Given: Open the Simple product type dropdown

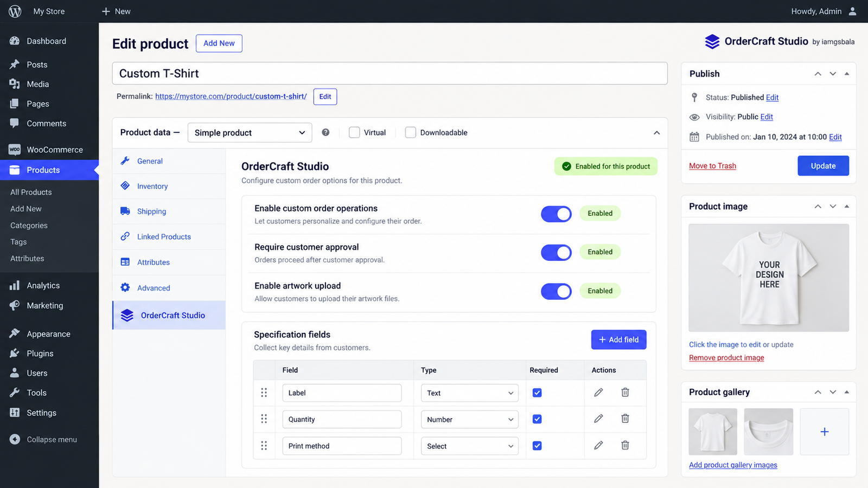Looking at the screenshot, I should (250, 133).
